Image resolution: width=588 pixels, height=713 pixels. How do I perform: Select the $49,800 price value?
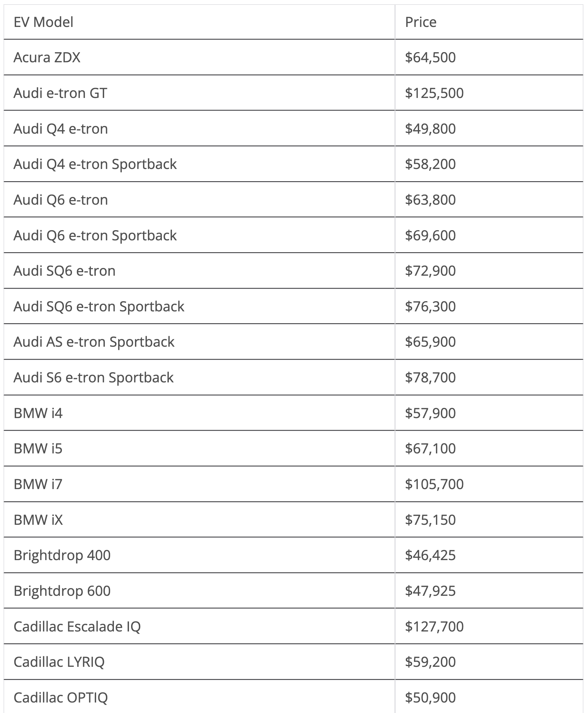click(x=430, y=129)
